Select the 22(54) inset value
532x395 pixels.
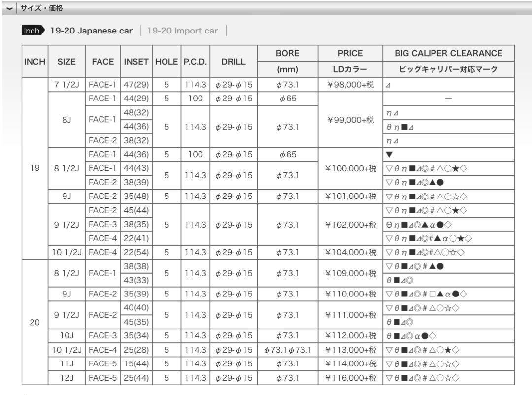136,252
